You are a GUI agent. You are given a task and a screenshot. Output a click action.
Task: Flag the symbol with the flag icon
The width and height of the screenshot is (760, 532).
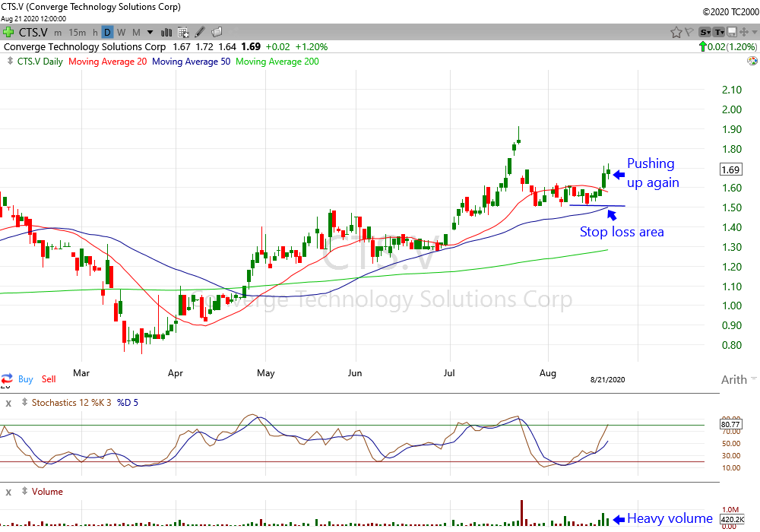point(689,33)
